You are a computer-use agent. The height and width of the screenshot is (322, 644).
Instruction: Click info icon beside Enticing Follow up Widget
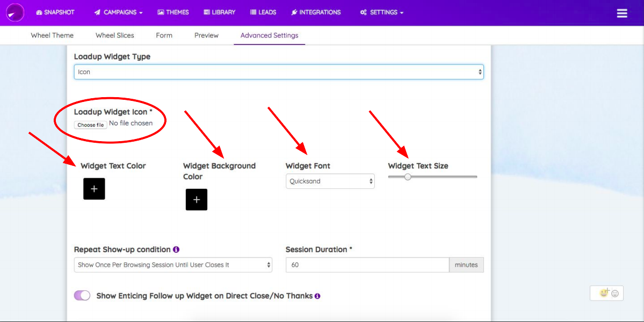click(x=317, y=296)
